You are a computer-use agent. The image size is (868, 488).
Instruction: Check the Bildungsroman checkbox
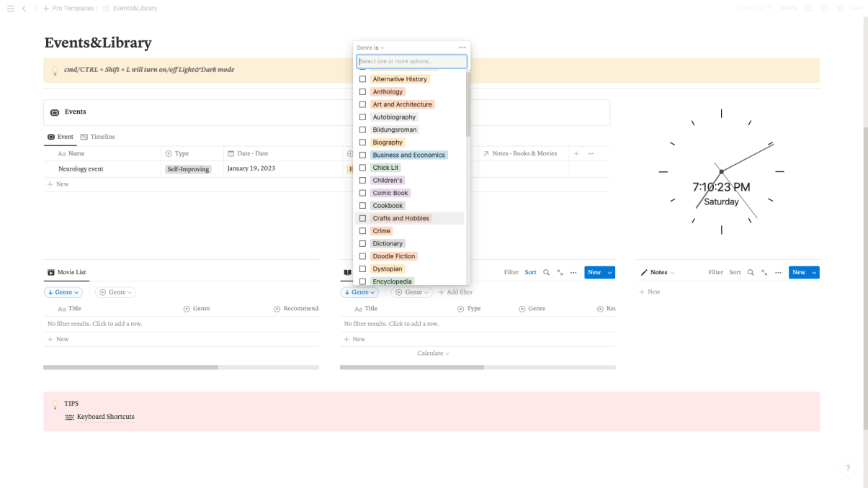362,130
